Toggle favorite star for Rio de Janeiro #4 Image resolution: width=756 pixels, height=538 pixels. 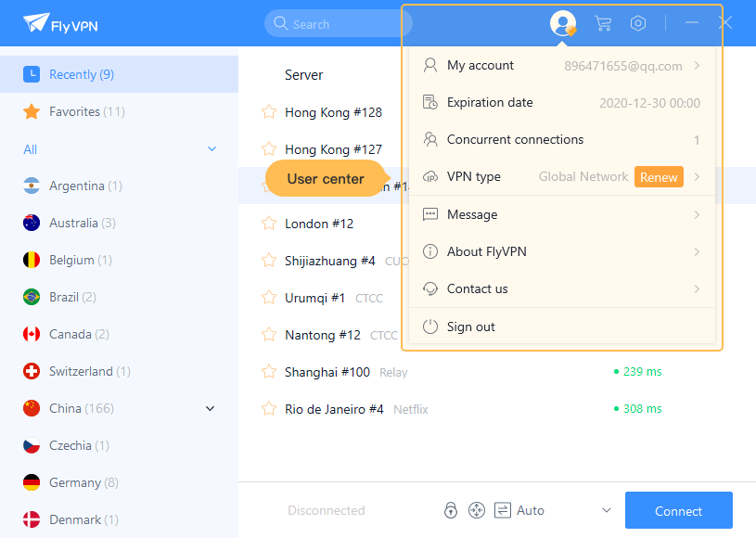[269, 409]
